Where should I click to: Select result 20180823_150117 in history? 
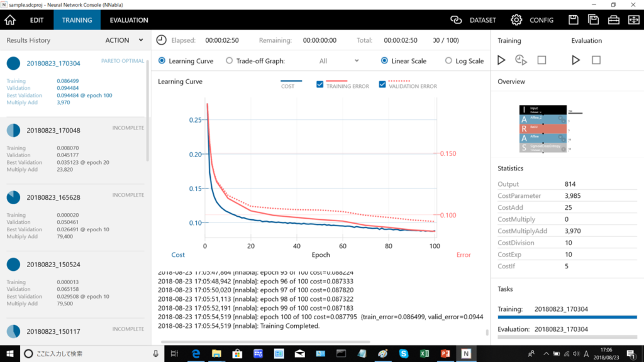[x=53, y=331]
